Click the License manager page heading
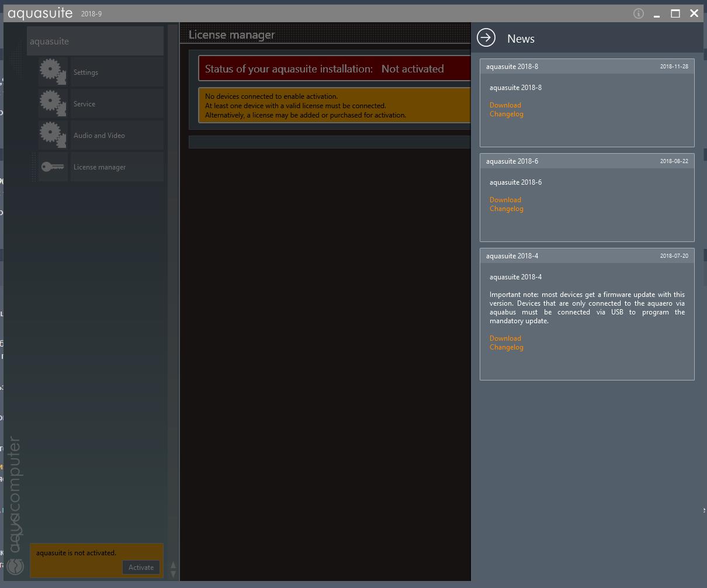The height and width of the screenshot is (588, 707). [x=231, y=34]
